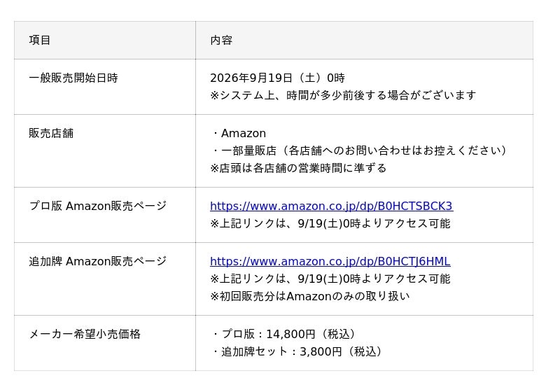Click the 初回販売分はAmazonのみ note

tap(310, 296)
